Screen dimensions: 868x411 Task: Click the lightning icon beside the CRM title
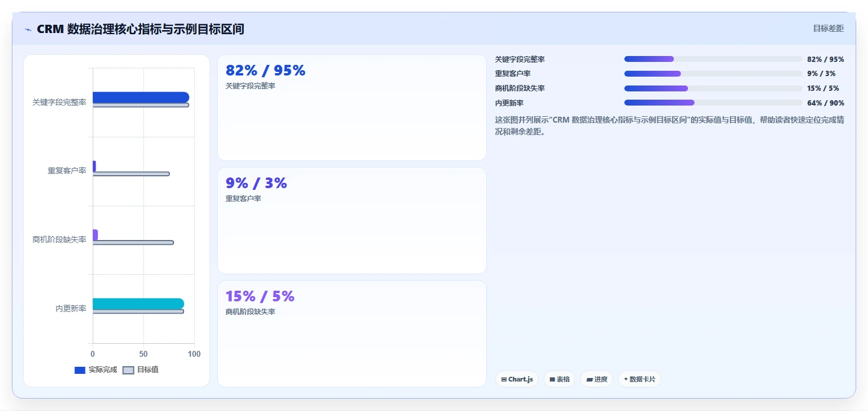28,29
